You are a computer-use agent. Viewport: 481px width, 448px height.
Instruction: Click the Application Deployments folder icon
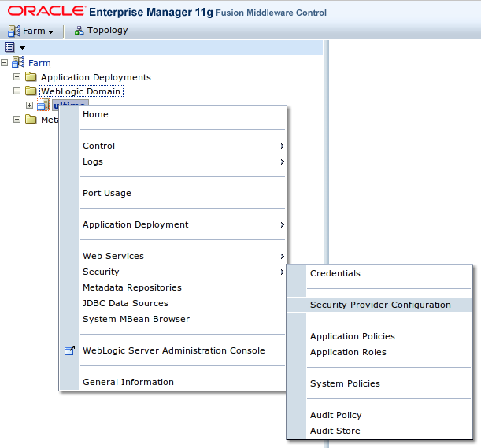pos(31,77)
